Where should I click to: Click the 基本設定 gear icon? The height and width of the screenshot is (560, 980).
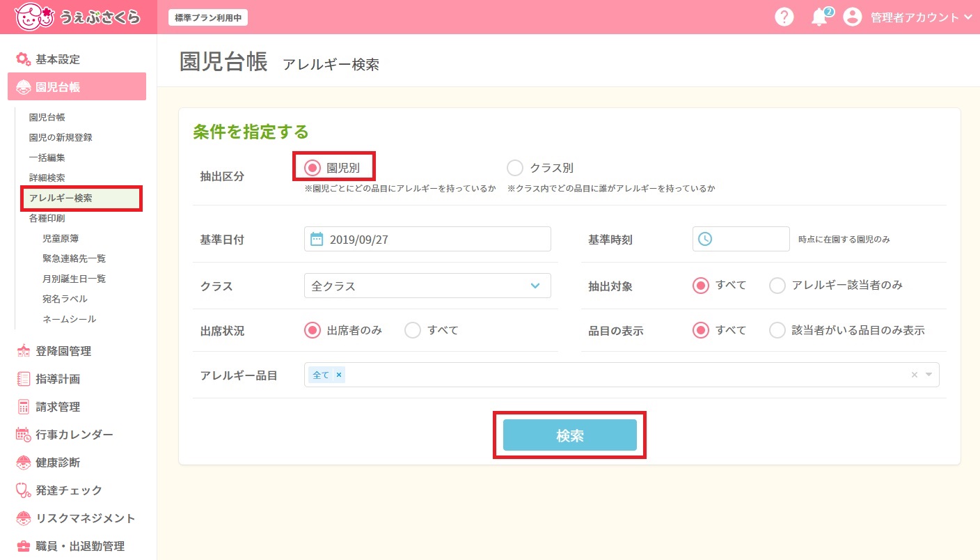[x=23, y=59]
